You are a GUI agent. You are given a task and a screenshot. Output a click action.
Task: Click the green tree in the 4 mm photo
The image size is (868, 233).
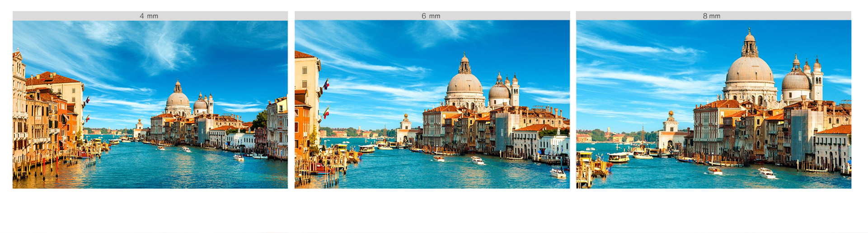260,120
